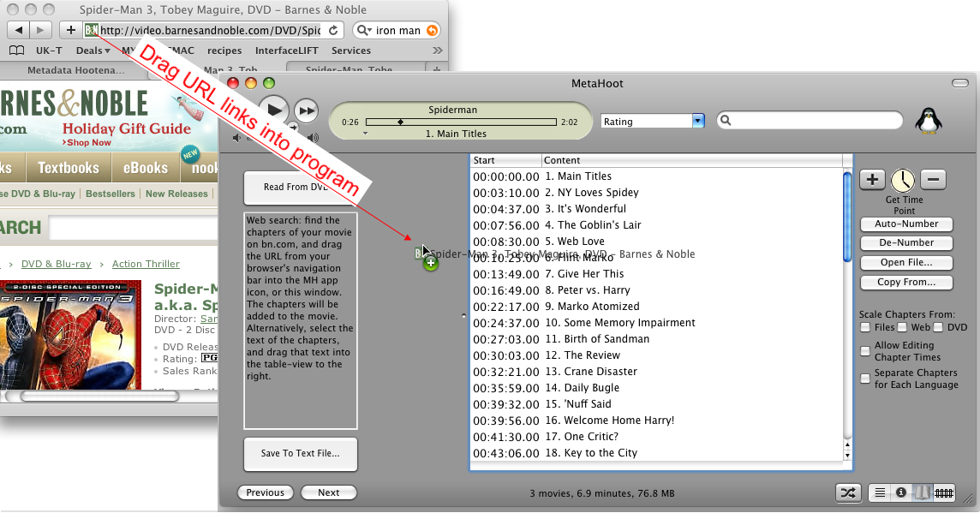This screenshot has width=980, height=513.
Task: Reload the Barnes & Noble page
Action: coord(333,30)
